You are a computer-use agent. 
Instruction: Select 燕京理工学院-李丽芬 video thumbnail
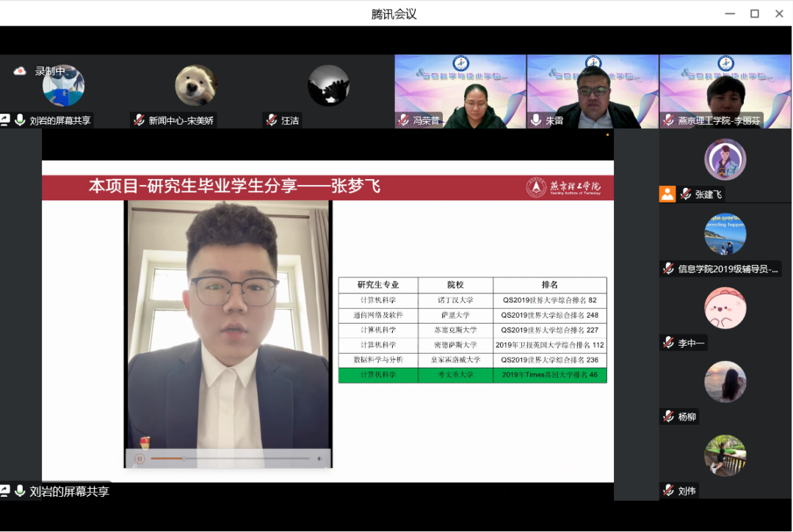pyautogui.click(x=724, y=91)
